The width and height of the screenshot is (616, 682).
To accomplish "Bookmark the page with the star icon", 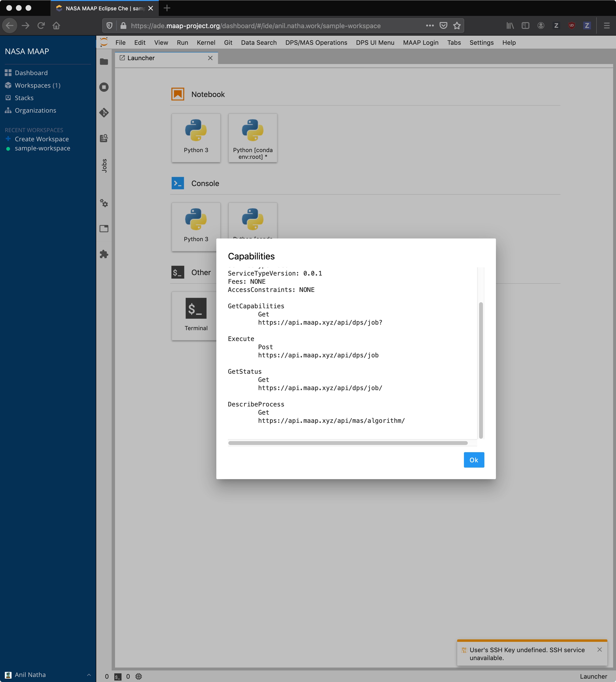I will (x=457, y=25).
